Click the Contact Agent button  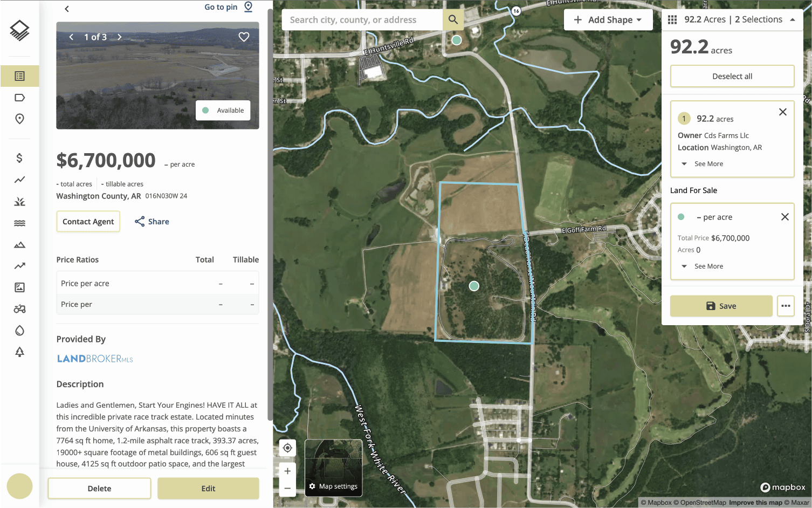[x=88, y=222]
